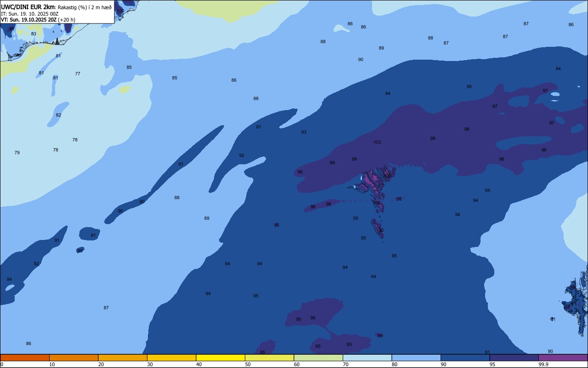588x368 pixels.
Task: Select the 20–30 legend color band
Action: (123, 357)
